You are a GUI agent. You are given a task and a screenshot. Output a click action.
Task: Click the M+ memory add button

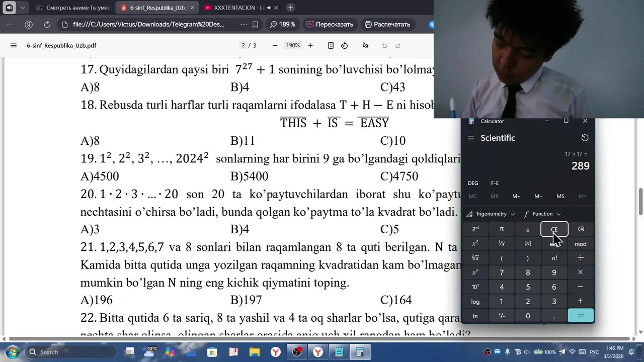coord(516,196)
